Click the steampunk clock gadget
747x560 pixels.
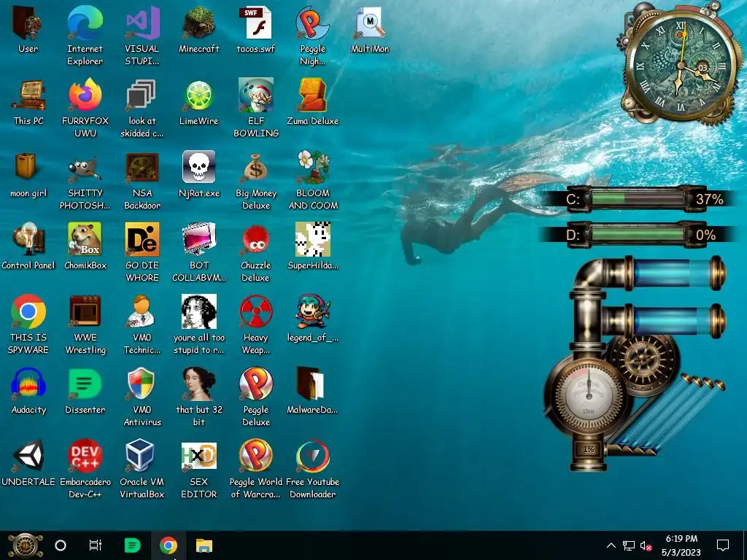[x=681, y=65]
